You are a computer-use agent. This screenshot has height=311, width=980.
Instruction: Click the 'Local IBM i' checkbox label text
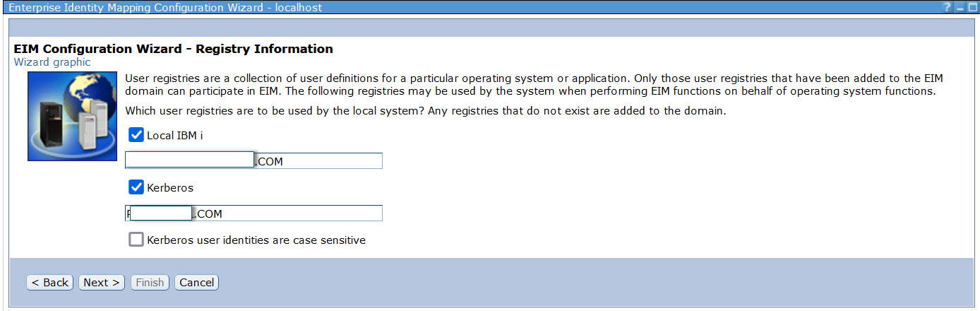pos(174,135)
